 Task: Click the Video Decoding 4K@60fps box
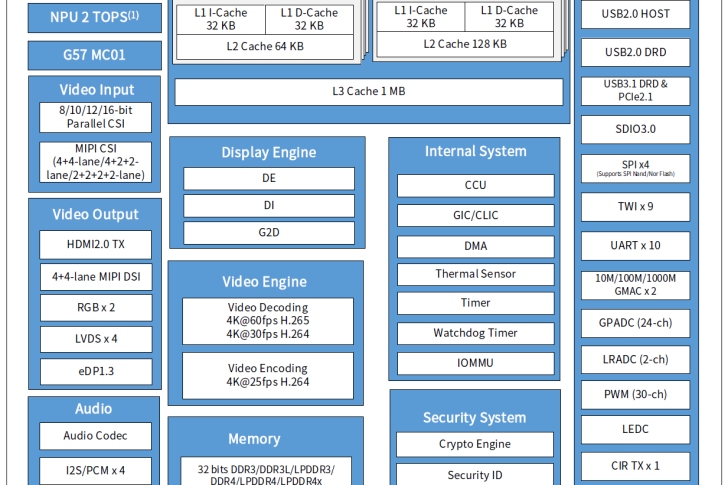268,321
